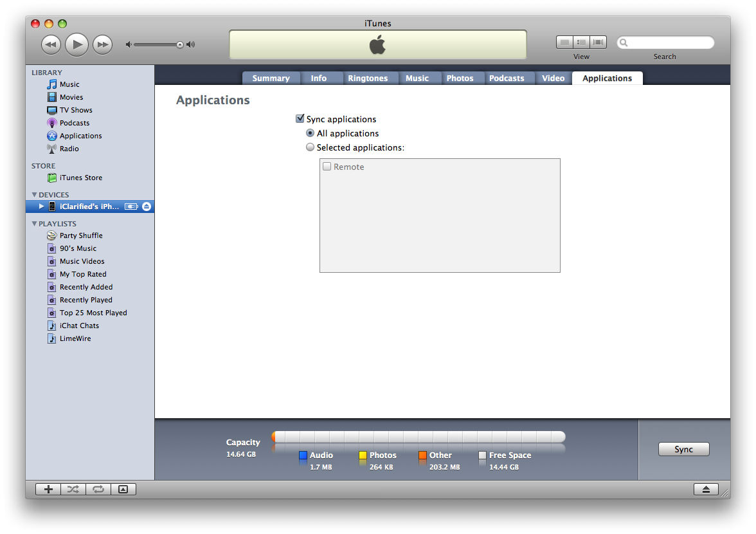
Task: Click the red close window button
Action: point(35,24)
